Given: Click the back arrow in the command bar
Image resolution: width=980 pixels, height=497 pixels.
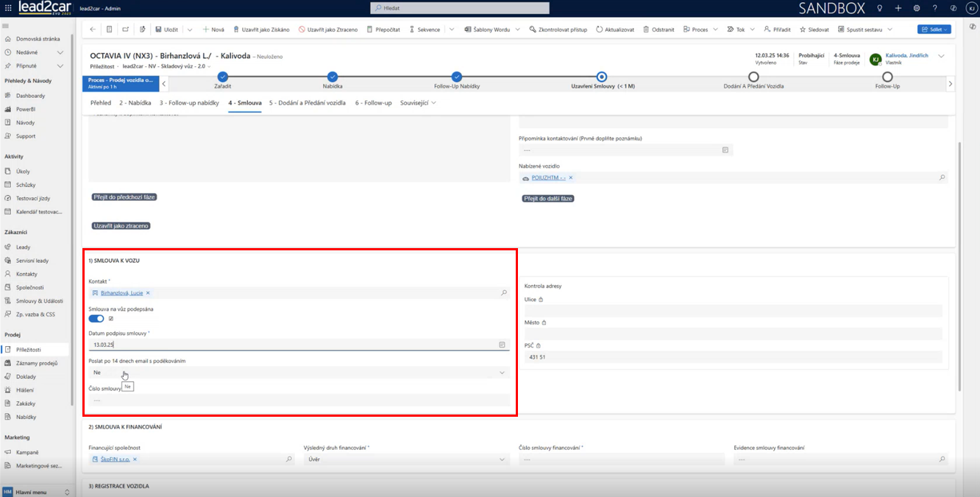Looking at the screenshot, I should pos(93,29).
